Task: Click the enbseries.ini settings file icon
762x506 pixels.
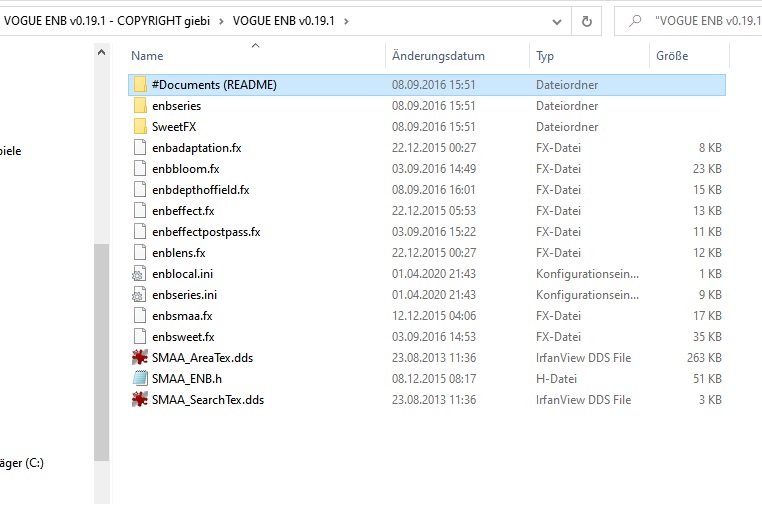Action: [x=140, y=295]
